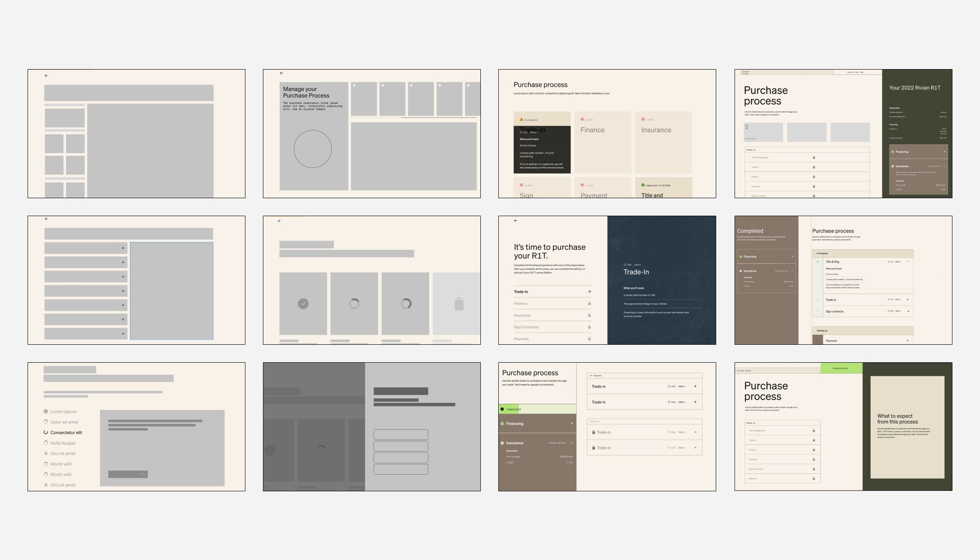Image resolution: width=980 pixels, height=560 pixels.
Task: Click the lock icon beside Finance
Action: (x=589, y=303)
